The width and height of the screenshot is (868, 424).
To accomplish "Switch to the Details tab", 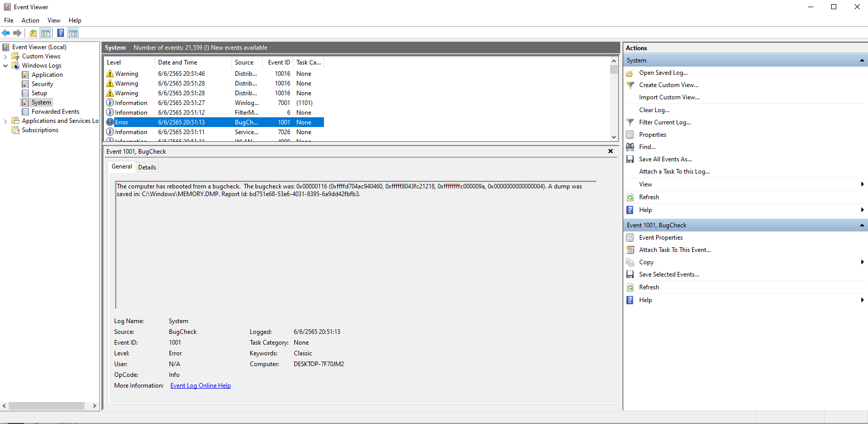I will (147, 167).
